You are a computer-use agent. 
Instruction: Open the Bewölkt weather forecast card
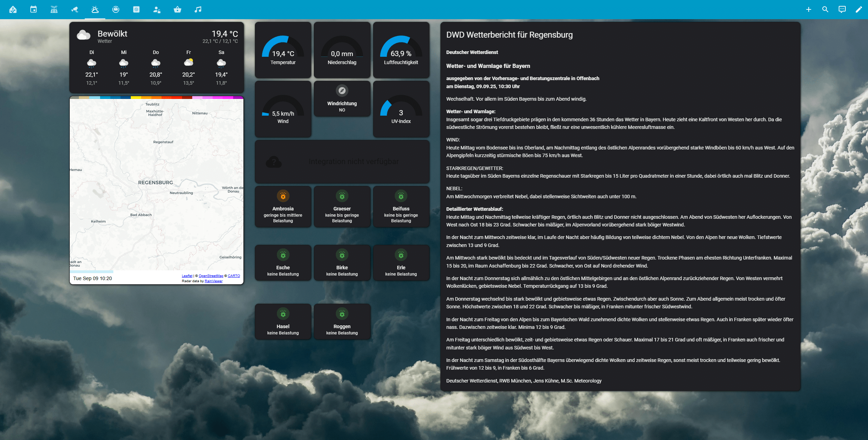[157, 57]
